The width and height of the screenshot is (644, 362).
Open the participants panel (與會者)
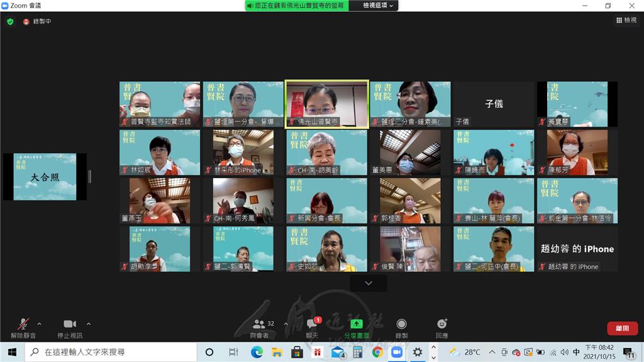tap(259, 328)
